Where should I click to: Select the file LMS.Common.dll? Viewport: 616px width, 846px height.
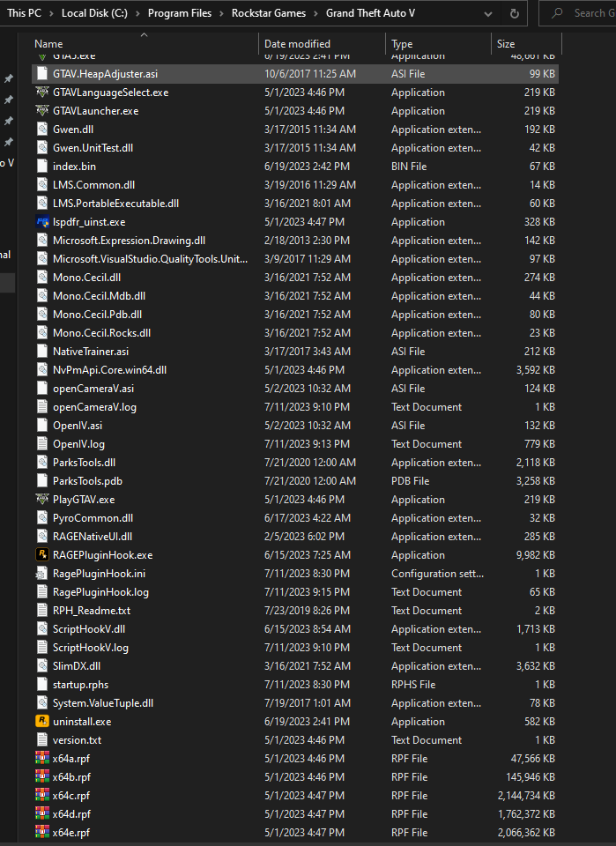pyautogui.click(x=295, y=184)
